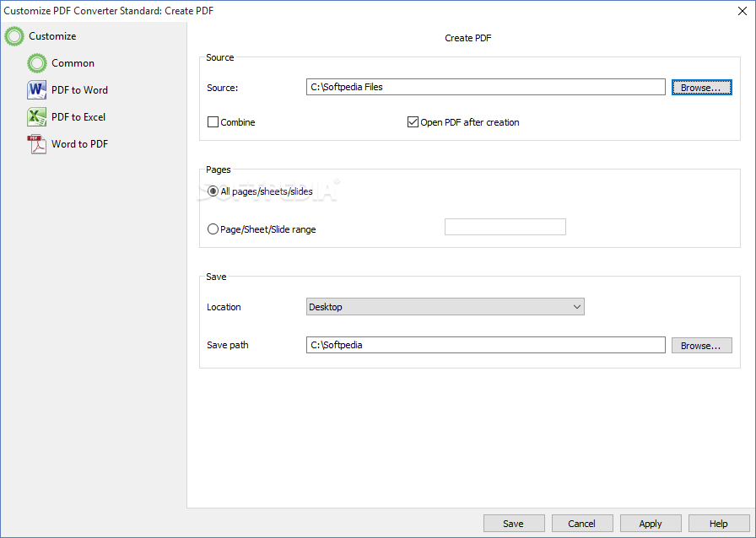Click the Save button
Screen dimensions: 756x538
click(514, 524)
